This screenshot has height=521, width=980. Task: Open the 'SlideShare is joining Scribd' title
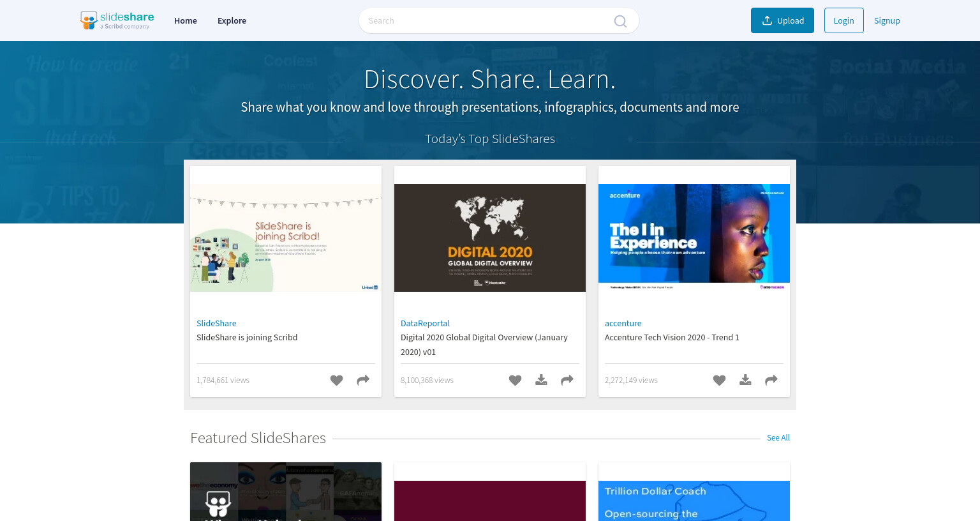247,337
